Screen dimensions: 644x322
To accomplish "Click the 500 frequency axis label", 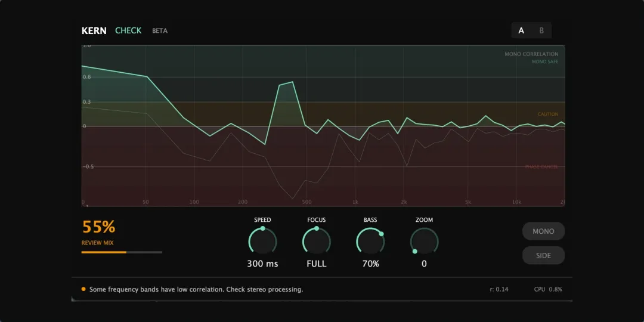I will coord(306,202).
